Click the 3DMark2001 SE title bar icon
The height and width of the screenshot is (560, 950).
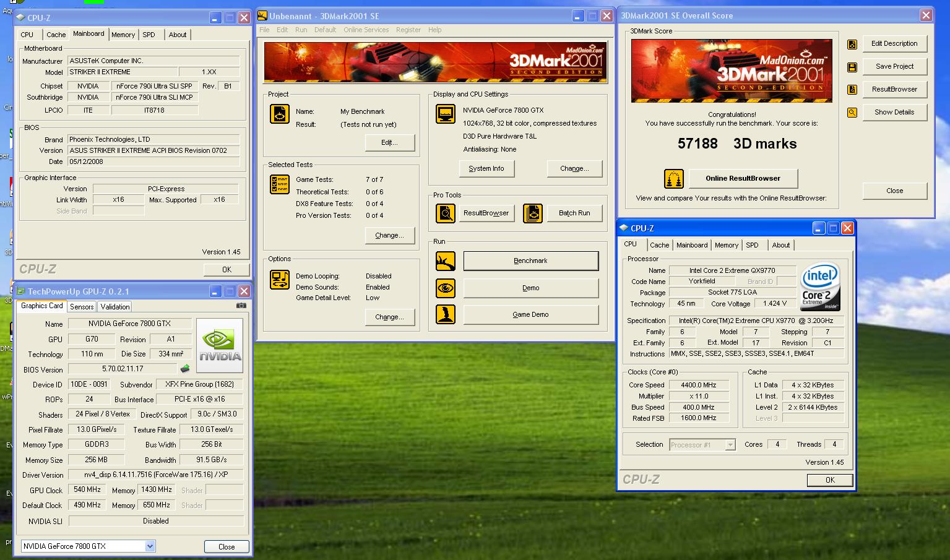(262, 16)
